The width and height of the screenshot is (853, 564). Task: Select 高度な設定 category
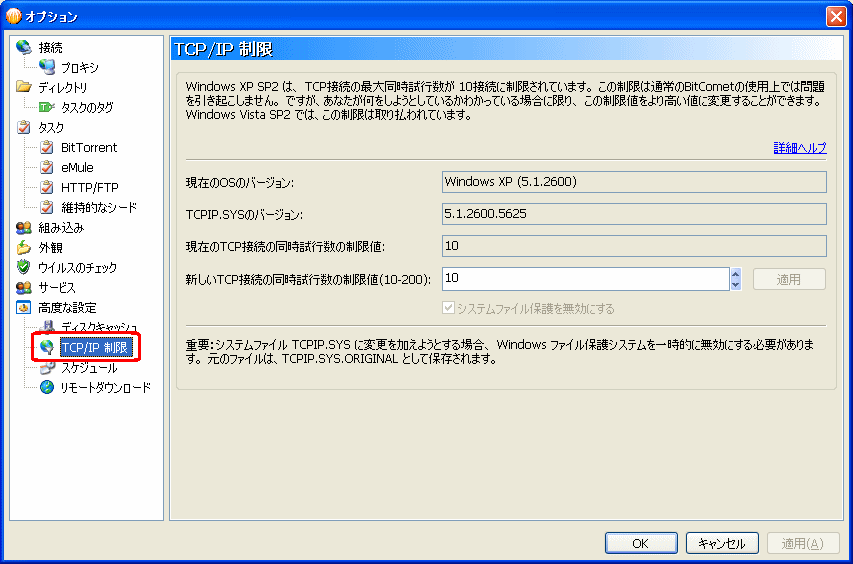67,308
